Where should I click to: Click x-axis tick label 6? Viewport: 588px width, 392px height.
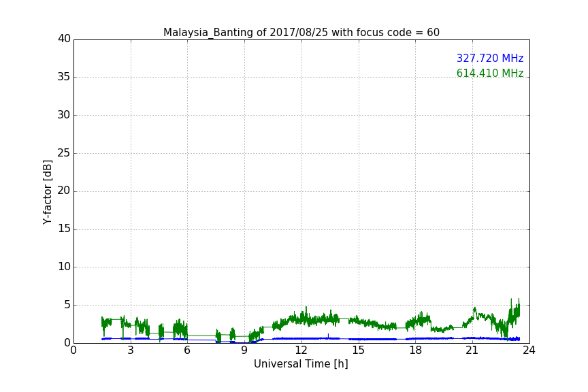187,350
